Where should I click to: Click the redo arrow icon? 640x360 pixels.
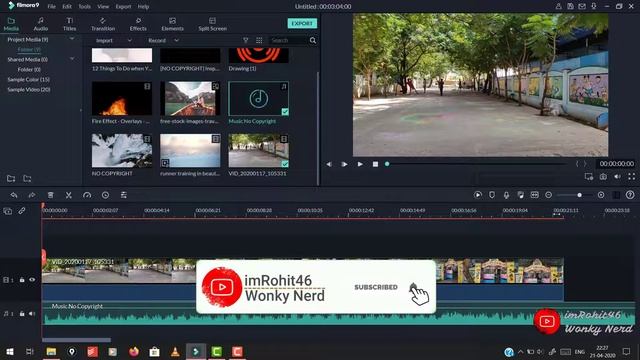(x=32, y=195)
